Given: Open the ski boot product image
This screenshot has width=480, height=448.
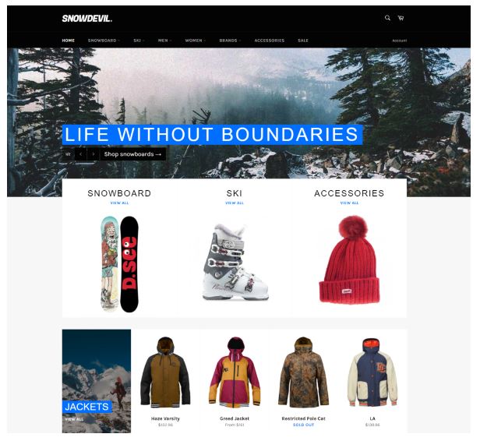Looking at the screenshot, I should 235,262.
